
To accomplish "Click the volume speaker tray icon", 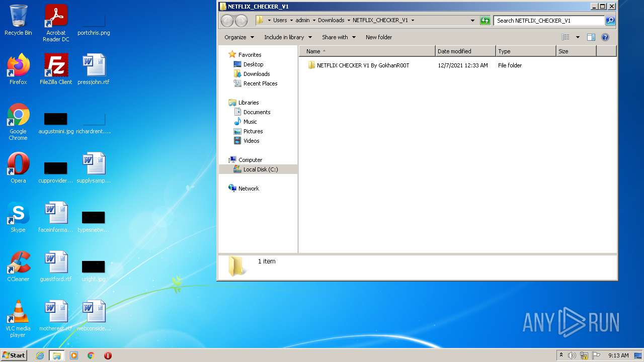I will coord(572,355).
